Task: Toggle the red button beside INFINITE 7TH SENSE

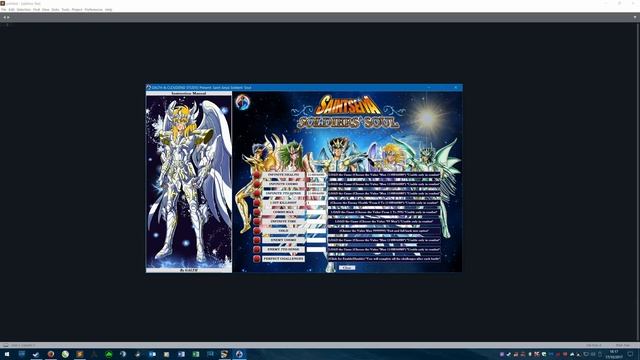Action: [x=257, y=193]
